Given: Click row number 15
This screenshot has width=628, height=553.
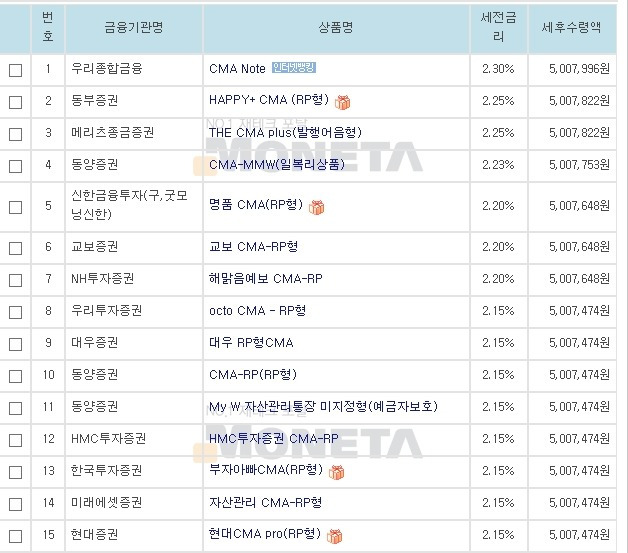Looking at the screenshot, I should pos(48,535).
